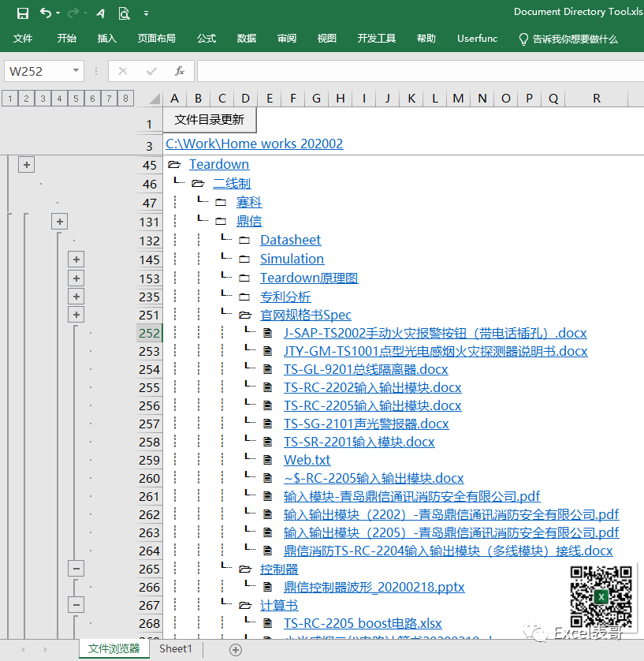Expand the outline group at row 251

pyautogui.click(x=76, y=315)
